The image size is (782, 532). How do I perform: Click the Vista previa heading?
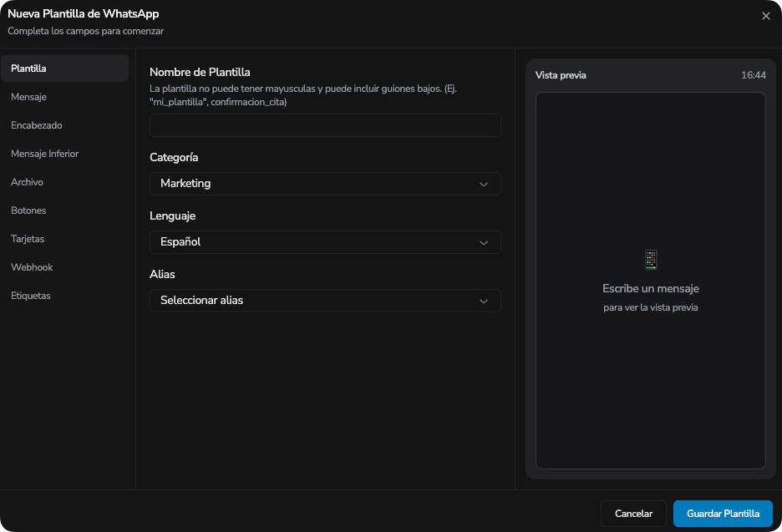(561, 75)
